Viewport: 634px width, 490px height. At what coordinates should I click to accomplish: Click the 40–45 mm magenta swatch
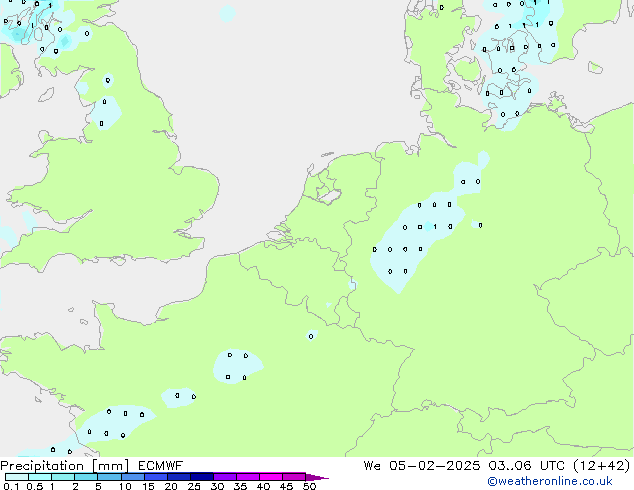click(271, 477)
